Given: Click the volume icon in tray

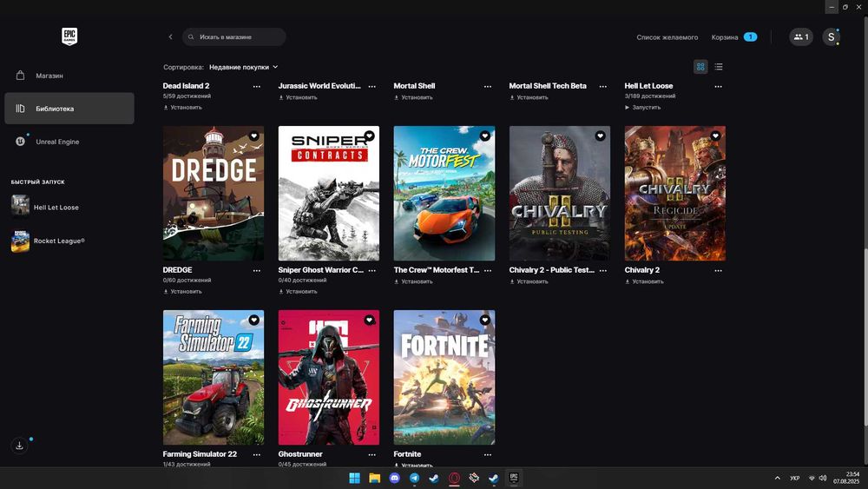Looking at the screenshot, I should pyautogui.click(x=823, y=478).
